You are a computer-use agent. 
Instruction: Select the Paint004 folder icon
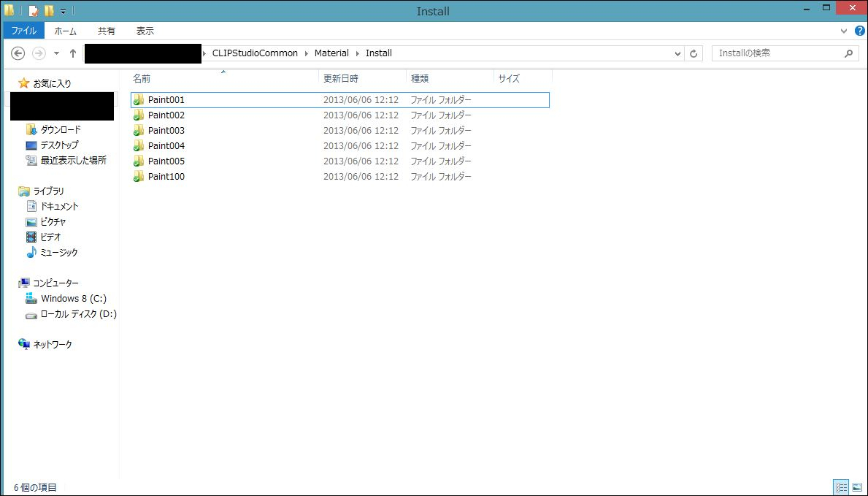click(x=139, y=146)
